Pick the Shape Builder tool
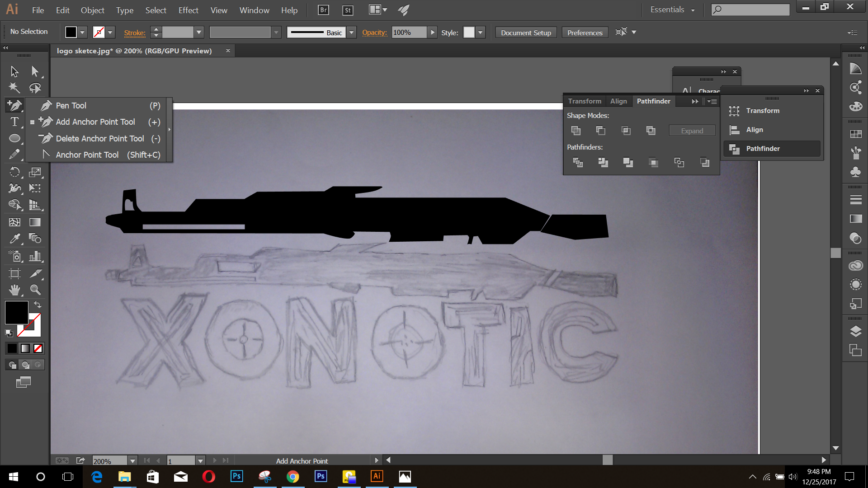The height and width of the screenshot is (488, 868). [x=14, y=205]
